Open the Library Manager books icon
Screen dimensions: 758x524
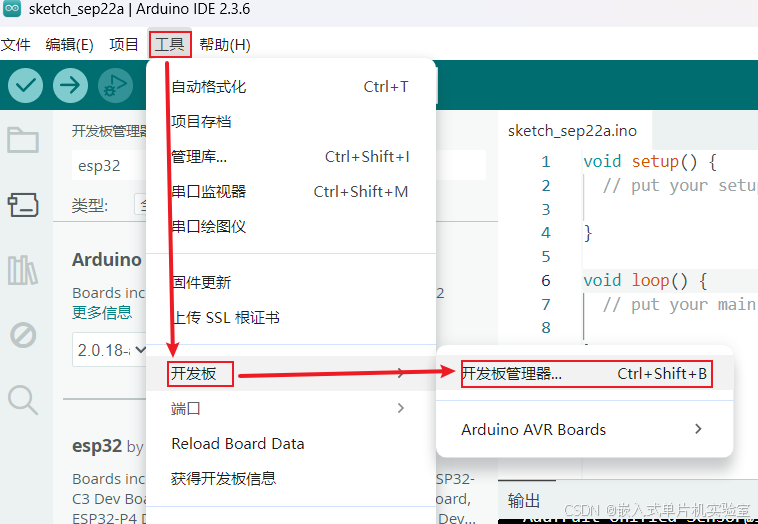[23, 270]
